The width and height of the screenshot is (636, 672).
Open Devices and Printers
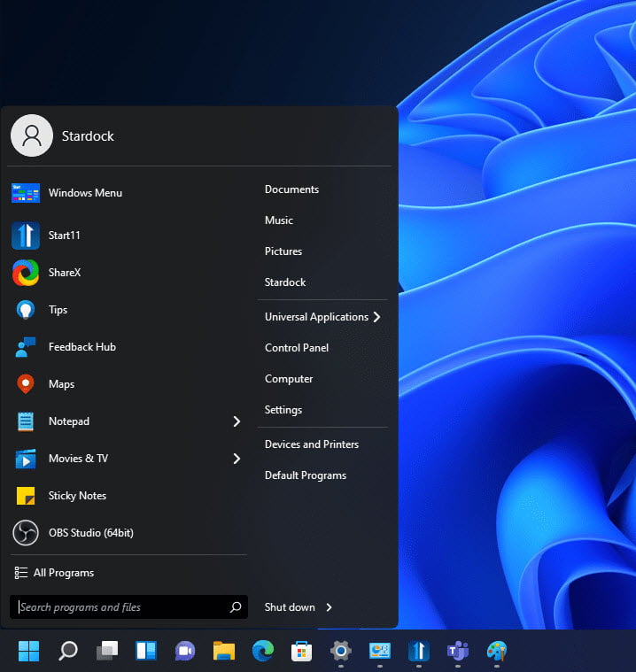pyautogui.click(x=312, y=444)
